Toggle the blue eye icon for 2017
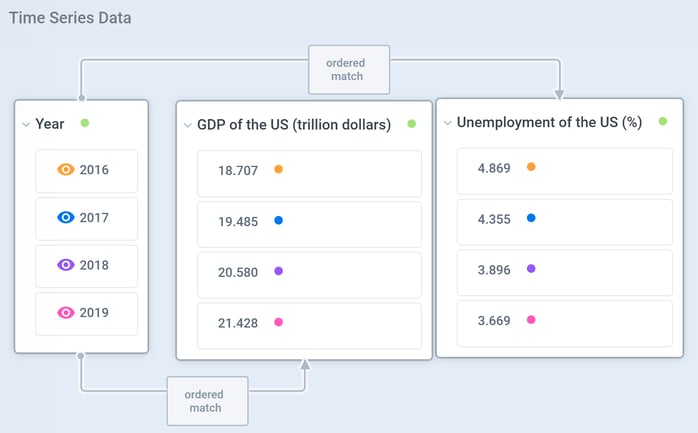This screenshot has height=433, width=698. (65, 217)
